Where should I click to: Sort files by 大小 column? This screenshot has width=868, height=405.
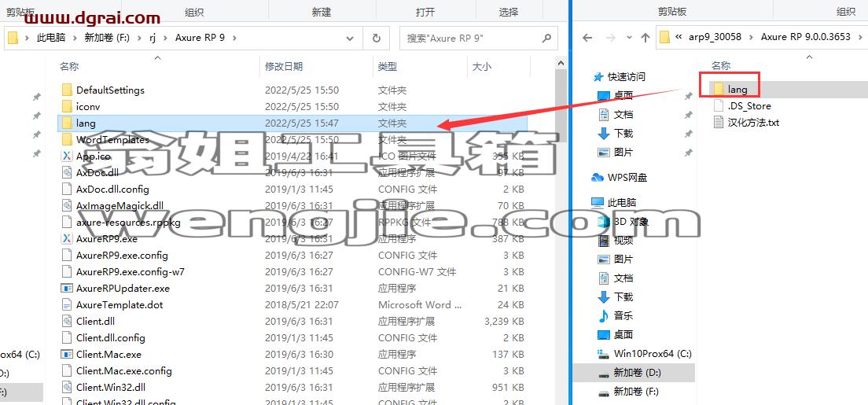[482, 67]
